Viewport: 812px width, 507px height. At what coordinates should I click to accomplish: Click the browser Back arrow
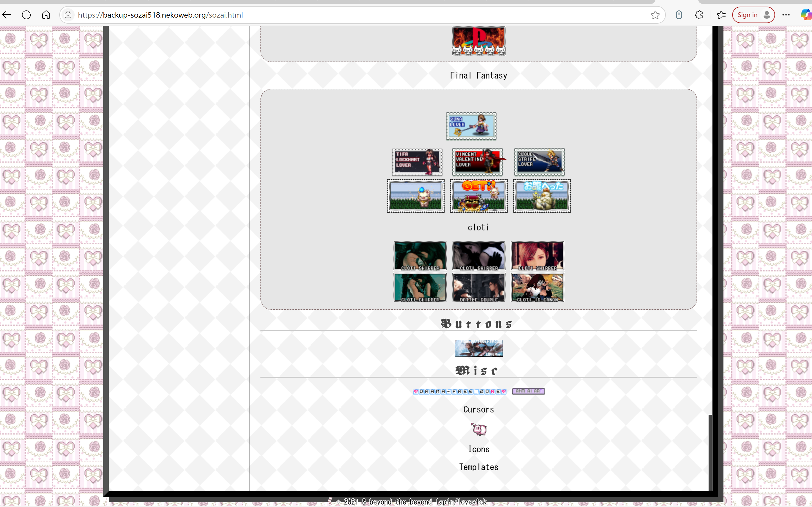[x=7, y=15]
